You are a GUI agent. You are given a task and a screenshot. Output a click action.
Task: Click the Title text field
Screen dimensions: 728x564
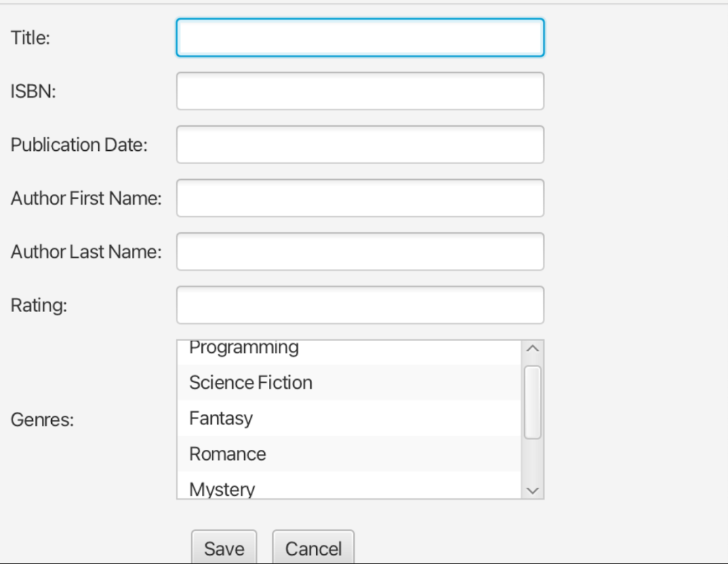coord(359,37)
